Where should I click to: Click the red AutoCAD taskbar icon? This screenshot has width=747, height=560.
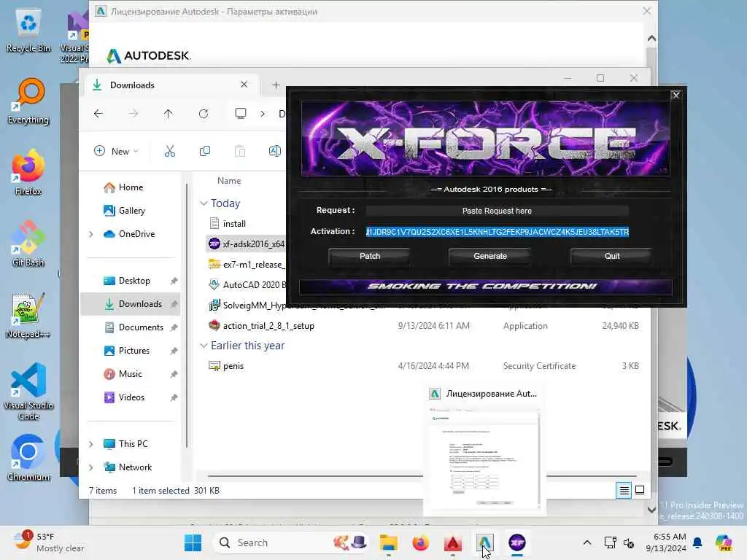click(x=452, y=542)
